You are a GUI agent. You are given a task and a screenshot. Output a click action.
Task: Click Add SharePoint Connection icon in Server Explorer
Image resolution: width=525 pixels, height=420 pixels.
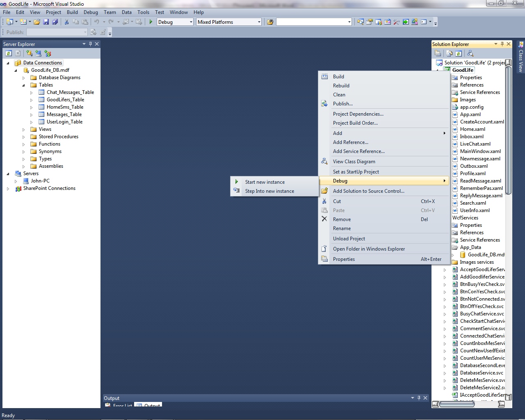[48, 53]
